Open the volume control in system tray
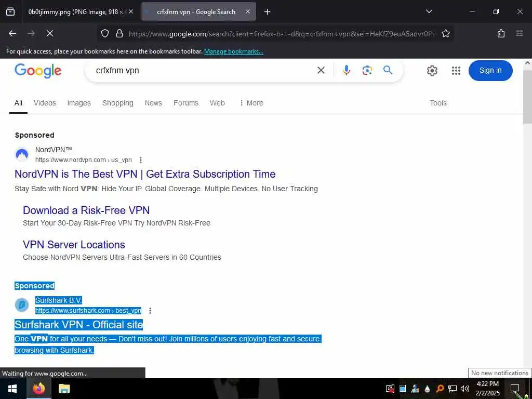 pyautogui.click(x=465, y=389)
